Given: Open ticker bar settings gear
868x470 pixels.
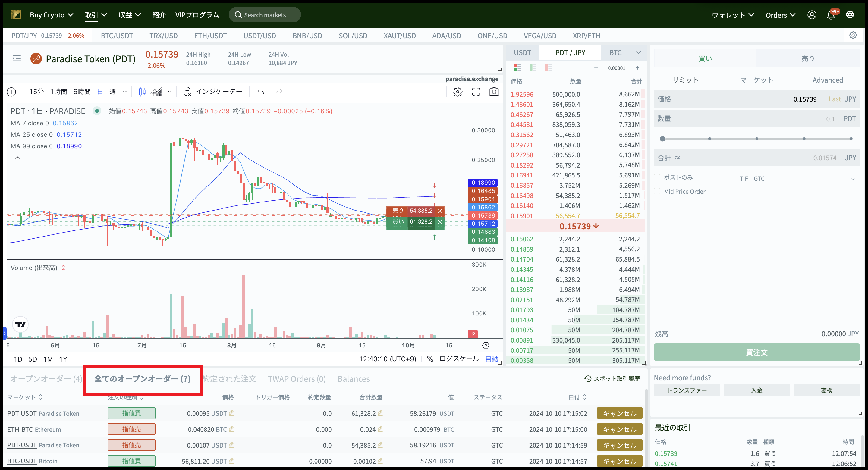Looking at the screenshot, I should (x=853, y=35).
